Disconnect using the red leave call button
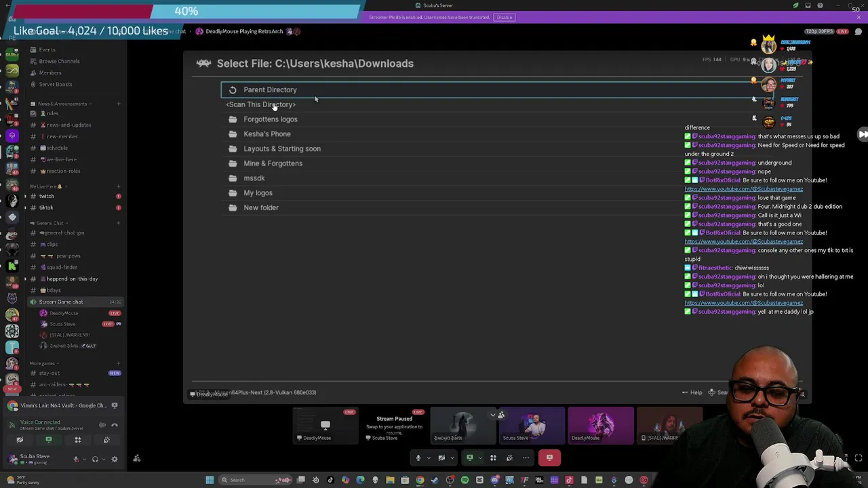 pos(549,457)
